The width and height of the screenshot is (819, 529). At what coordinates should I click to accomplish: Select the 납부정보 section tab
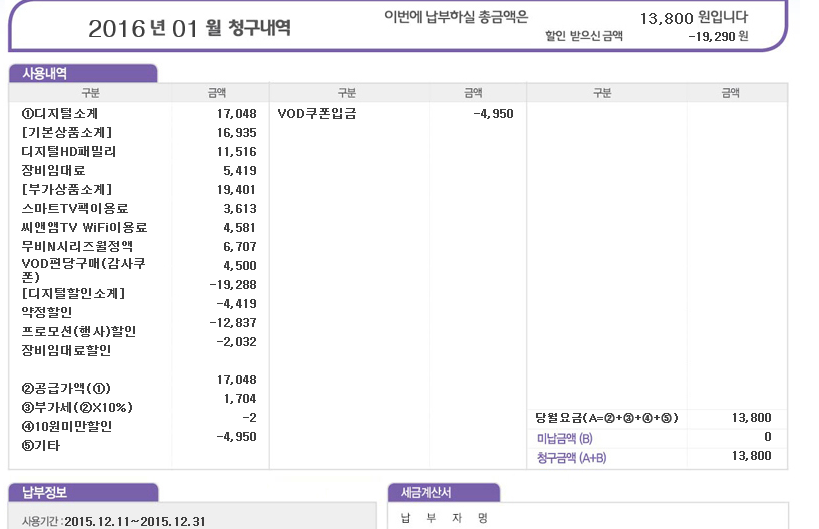[x=45, y=492]
